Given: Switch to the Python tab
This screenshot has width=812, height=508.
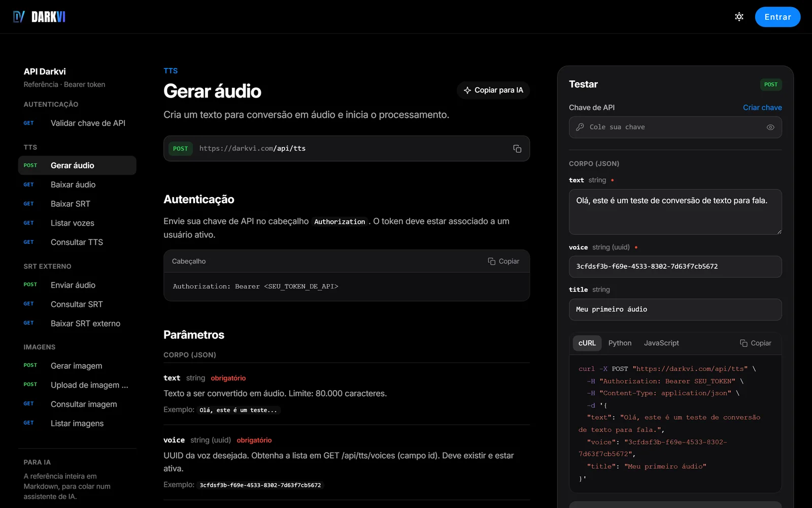Looking at the screenshot, I should point(620,343).
